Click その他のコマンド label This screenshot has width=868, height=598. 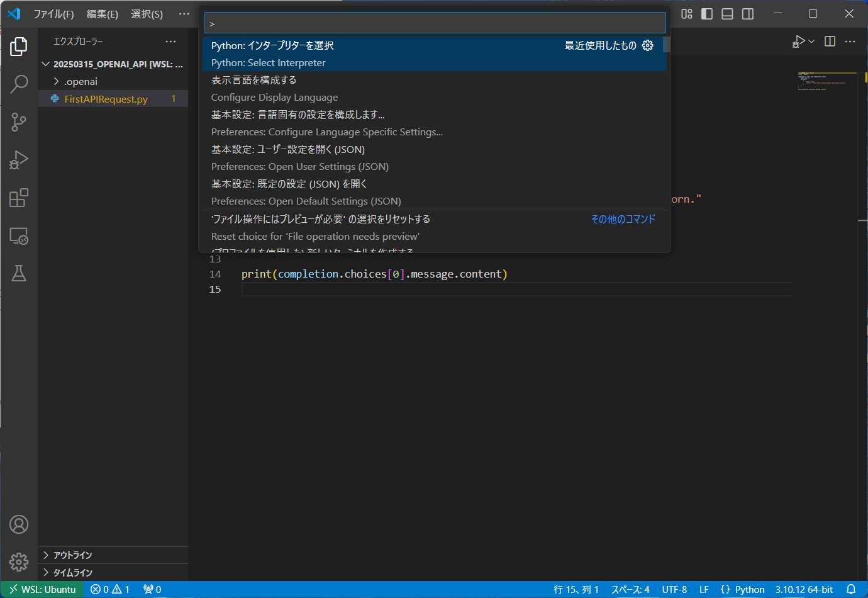point(623,219)
